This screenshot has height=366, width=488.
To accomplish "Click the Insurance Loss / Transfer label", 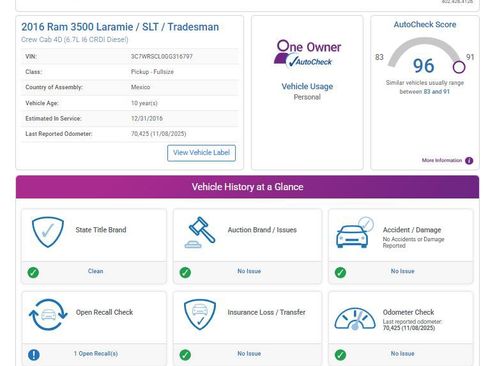I will tap(266, 312).
